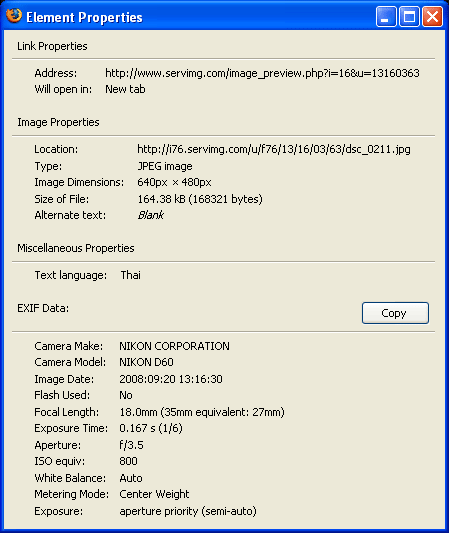The image size is (449, 533).
Task: Click the Firefox icon in the title bar
Action: (14, 16)
